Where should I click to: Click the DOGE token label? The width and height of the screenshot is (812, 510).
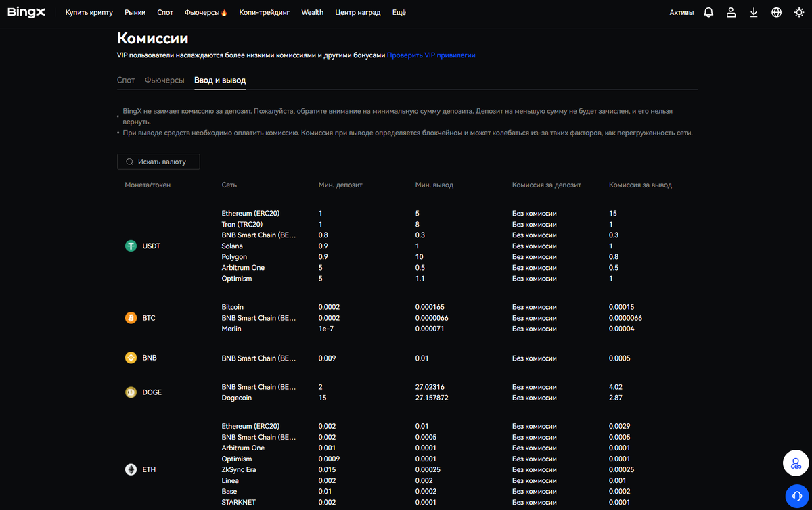click(x=152, y=392)
